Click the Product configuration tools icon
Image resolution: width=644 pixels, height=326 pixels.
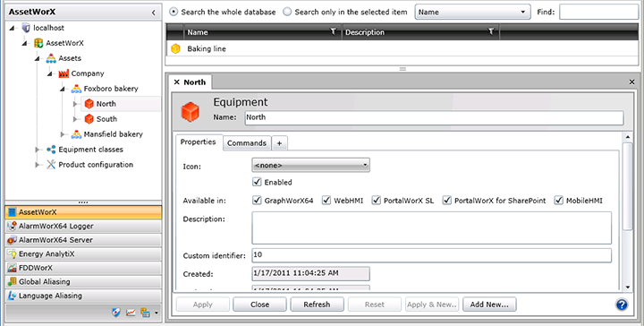51,165
